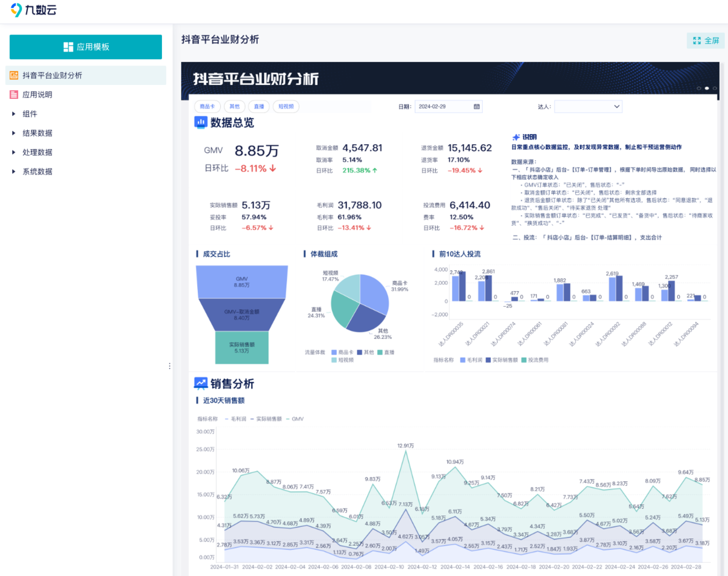Expand the 结果数据 tree node

[x=14, y=133]
